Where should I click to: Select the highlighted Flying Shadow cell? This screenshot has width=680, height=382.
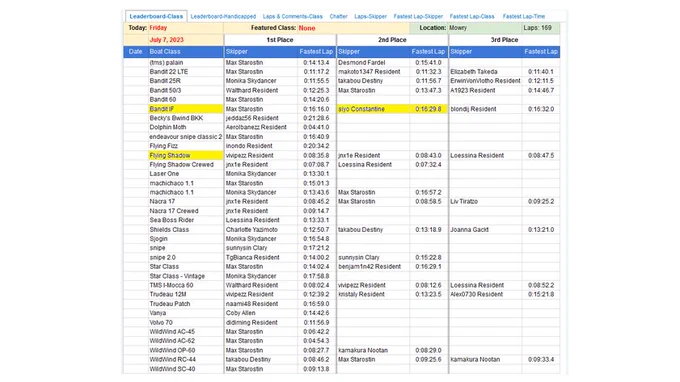(x=186, y=155)
